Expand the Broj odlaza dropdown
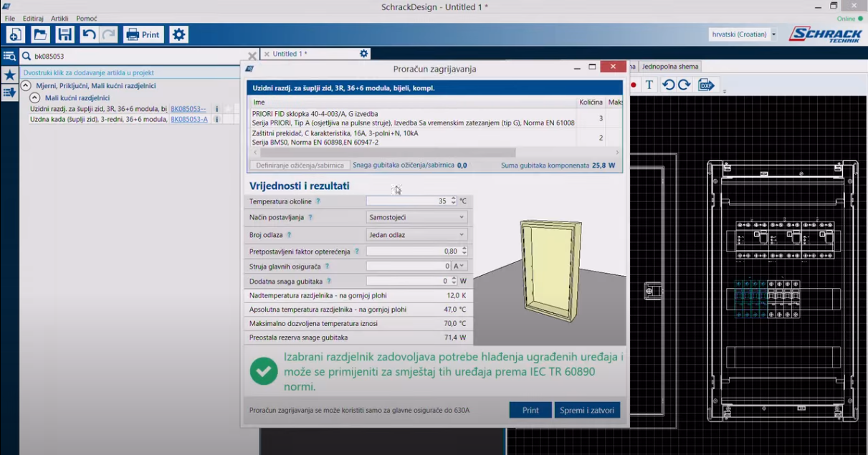This screenshot has height=455, width=868. (x=416, y=235)
